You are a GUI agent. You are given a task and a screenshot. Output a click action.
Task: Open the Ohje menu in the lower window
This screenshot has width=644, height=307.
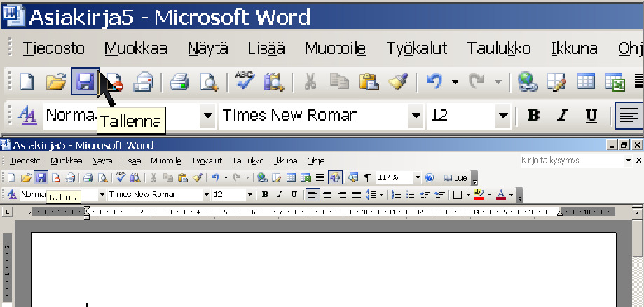pyautogui.click(x=315, y=161)
